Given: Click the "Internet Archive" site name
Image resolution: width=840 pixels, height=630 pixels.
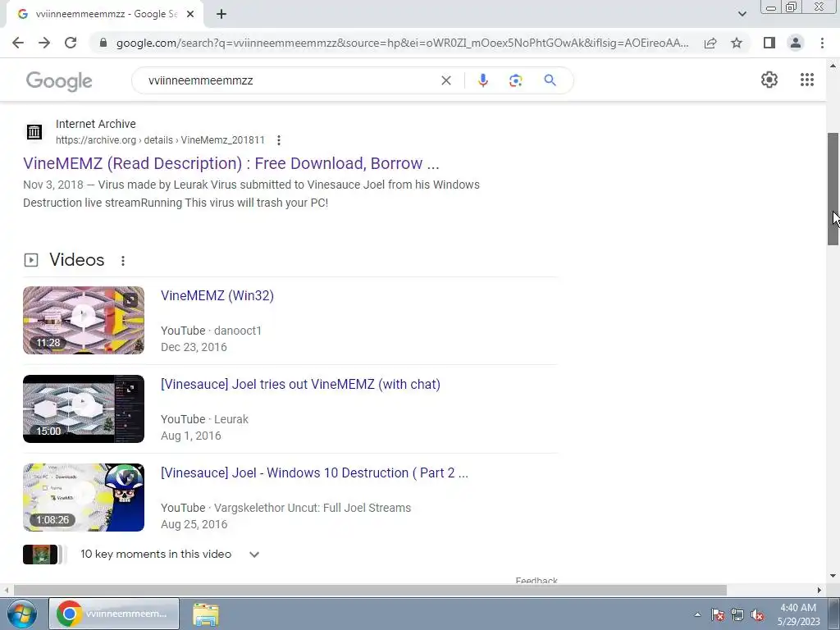Looking at the screenshot, I should pyautogui.click(x=96, y=124).
